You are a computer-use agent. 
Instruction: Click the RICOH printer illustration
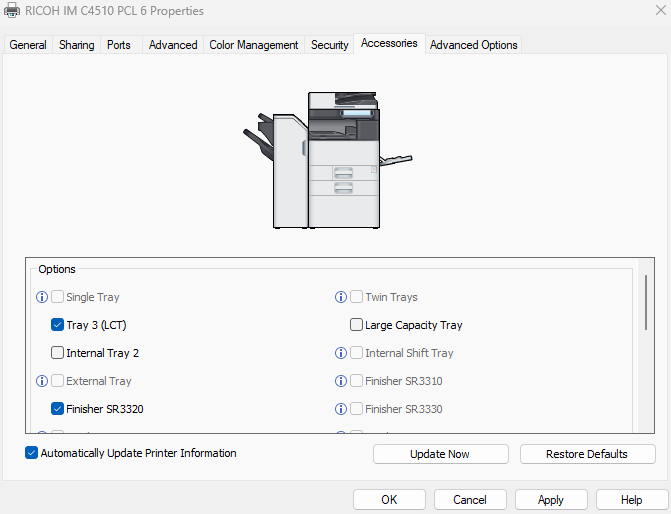[328, 160]
